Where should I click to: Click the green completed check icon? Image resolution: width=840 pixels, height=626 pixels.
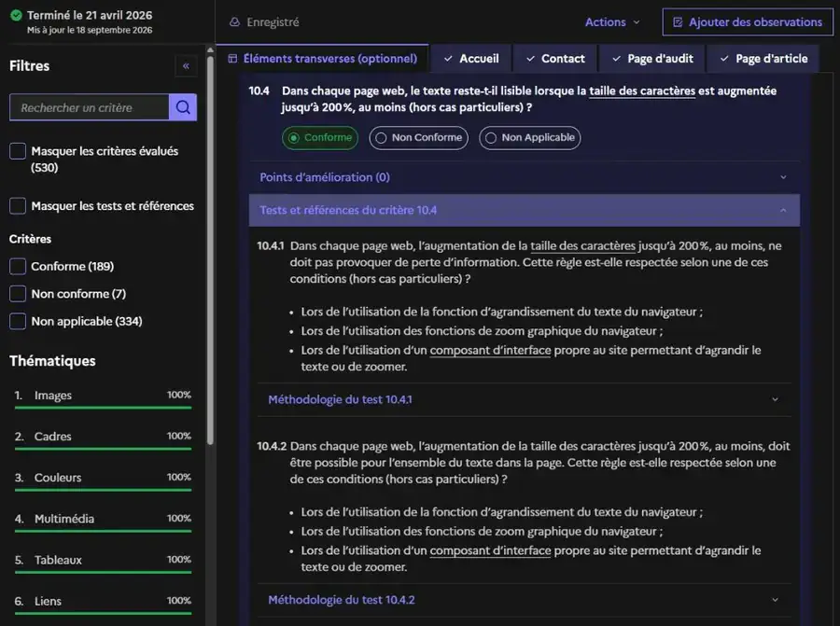point(17,15)
